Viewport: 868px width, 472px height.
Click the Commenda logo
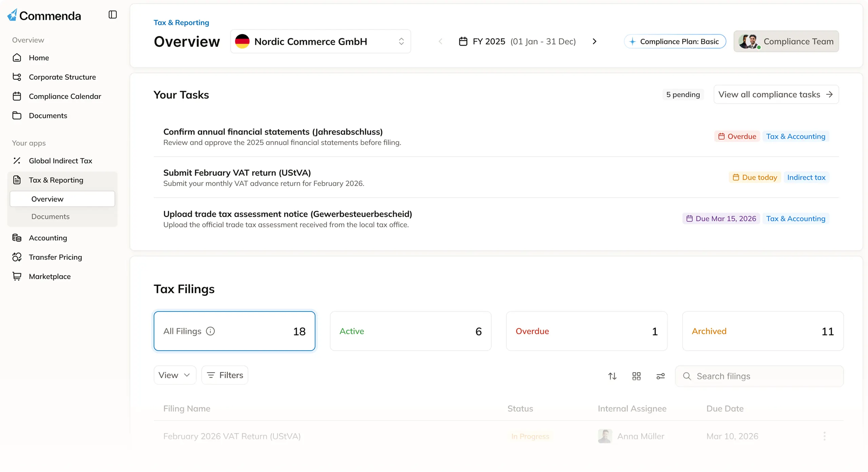44,15
